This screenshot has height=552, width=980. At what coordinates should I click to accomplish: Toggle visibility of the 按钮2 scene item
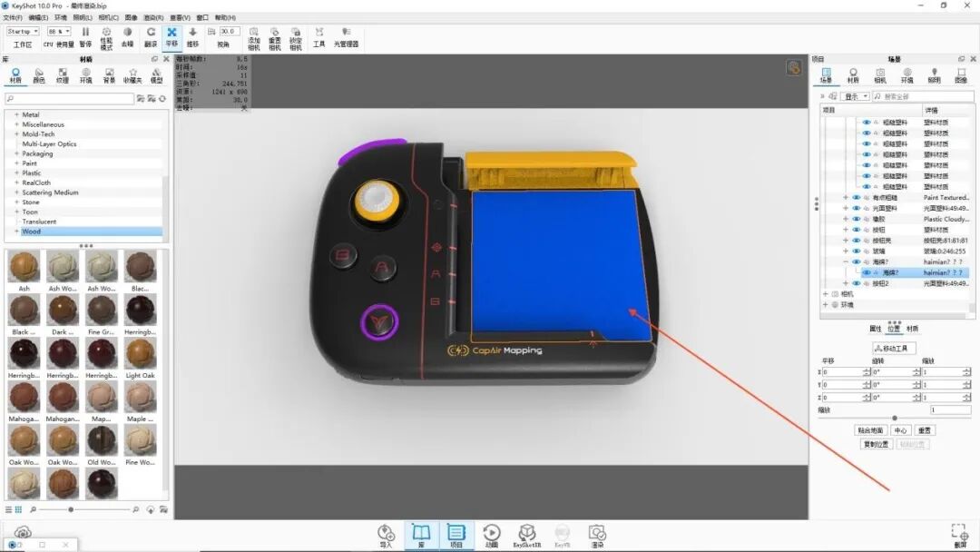point(856,282)
